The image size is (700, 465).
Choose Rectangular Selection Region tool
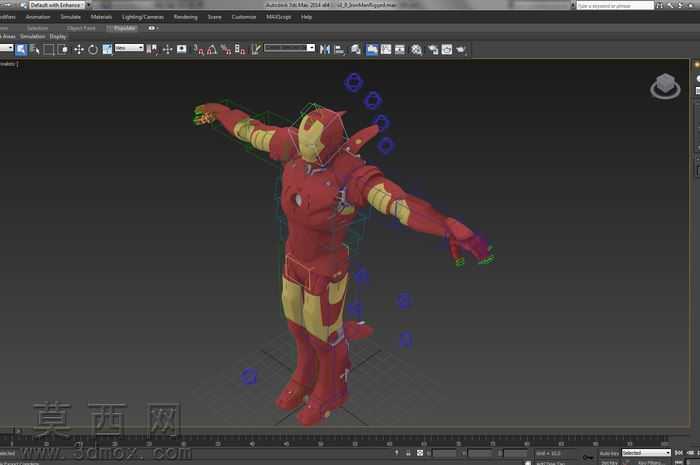tap(49, 50)
